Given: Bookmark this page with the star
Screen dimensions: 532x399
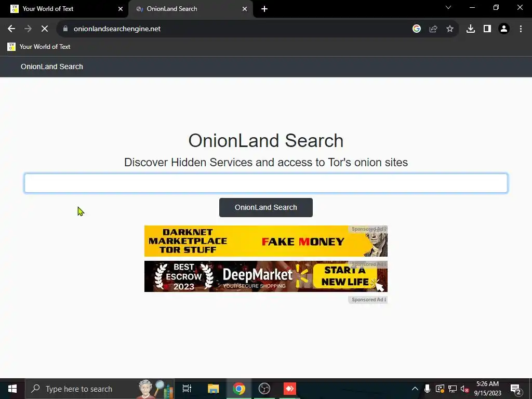Looking at the screenshot, I should point(450,29).
